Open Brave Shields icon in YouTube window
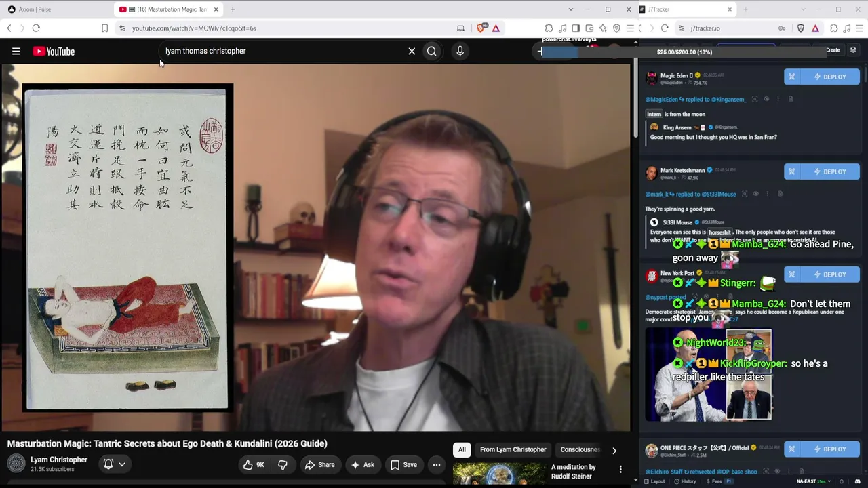The image size is (868, 488). tap(481, 28)
